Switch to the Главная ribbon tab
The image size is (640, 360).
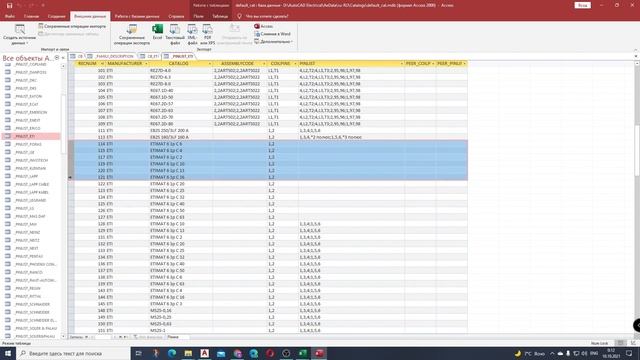31,16
